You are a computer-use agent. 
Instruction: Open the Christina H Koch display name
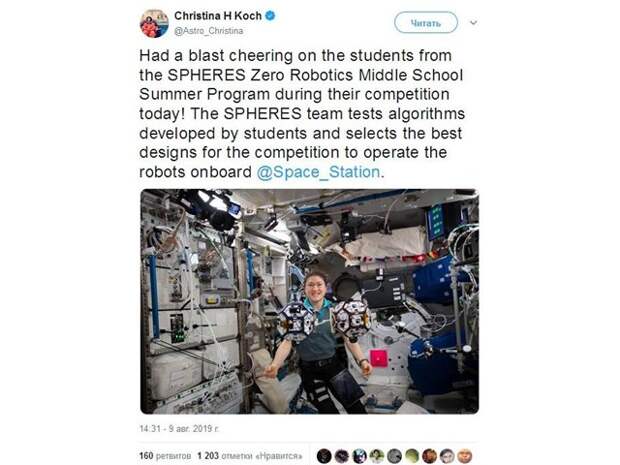218,16
